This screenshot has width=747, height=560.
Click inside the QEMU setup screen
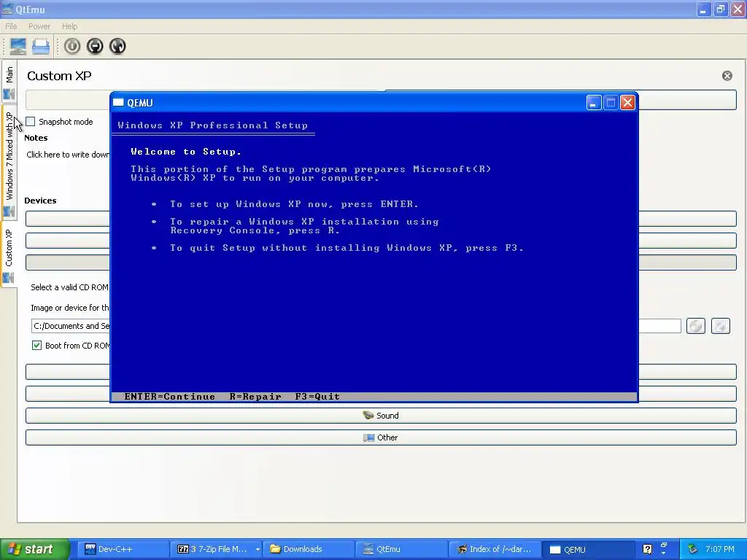(374, 257)
